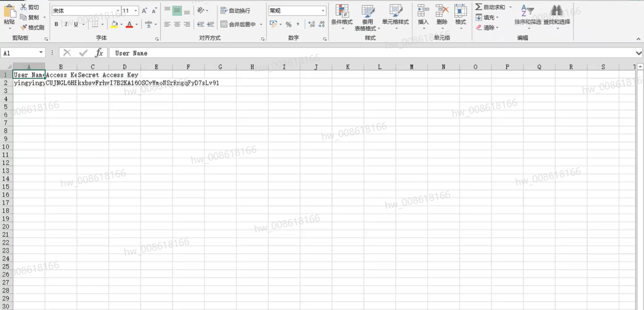The image size is (644, 310).
Task: Click formula bar showing User Name
Action: [x=372, y=53]
